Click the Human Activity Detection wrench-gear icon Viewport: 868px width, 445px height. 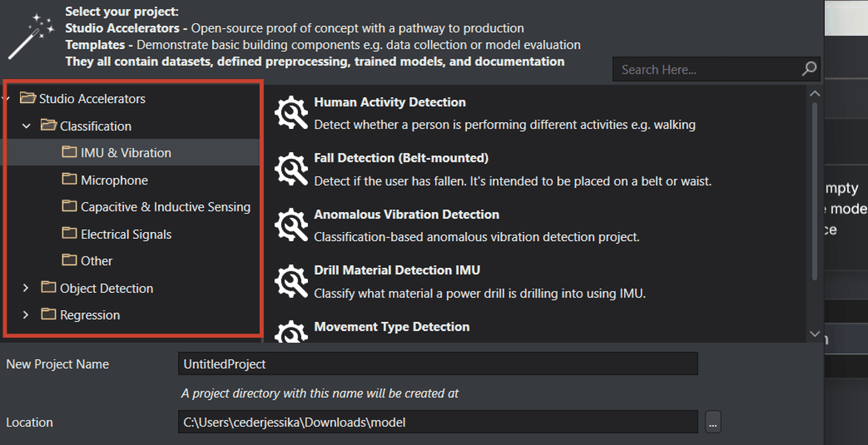(x=291, y=113)
